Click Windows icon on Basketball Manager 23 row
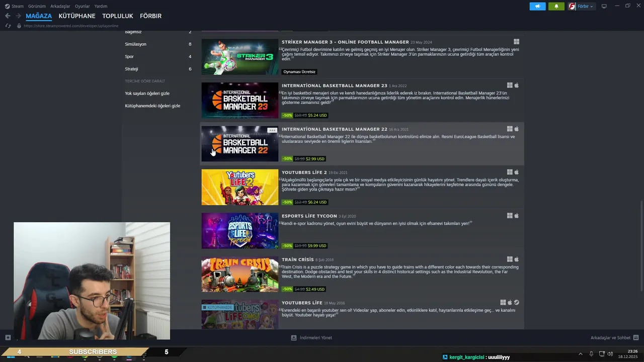The height and width of the screenshot is (362, 644). pos(510,85)
